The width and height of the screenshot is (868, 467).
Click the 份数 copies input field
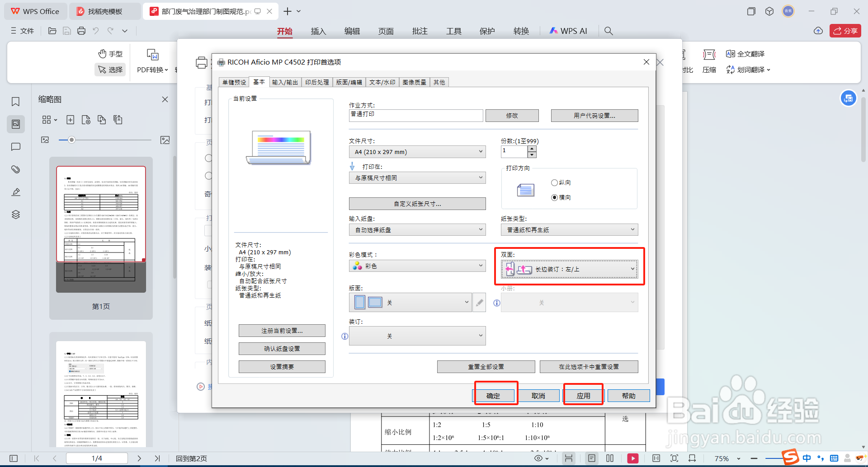tap(514, 152)
